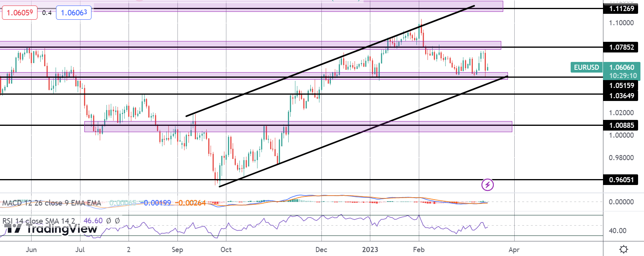This screenshot has height=256, width=644.
Task: Click the RSI scale label 40.00
Action: click(618, 231)
